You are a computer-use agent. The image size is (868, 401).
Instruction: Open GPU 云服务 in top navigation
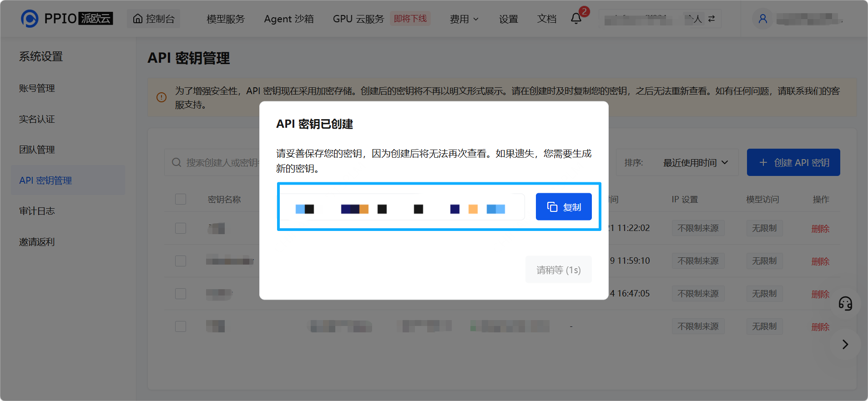coord(358,19)
